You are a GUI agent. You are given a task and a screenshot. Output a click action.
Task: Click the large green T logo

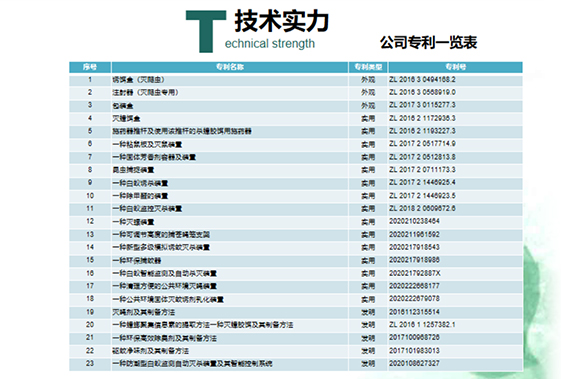click(206, 31)
